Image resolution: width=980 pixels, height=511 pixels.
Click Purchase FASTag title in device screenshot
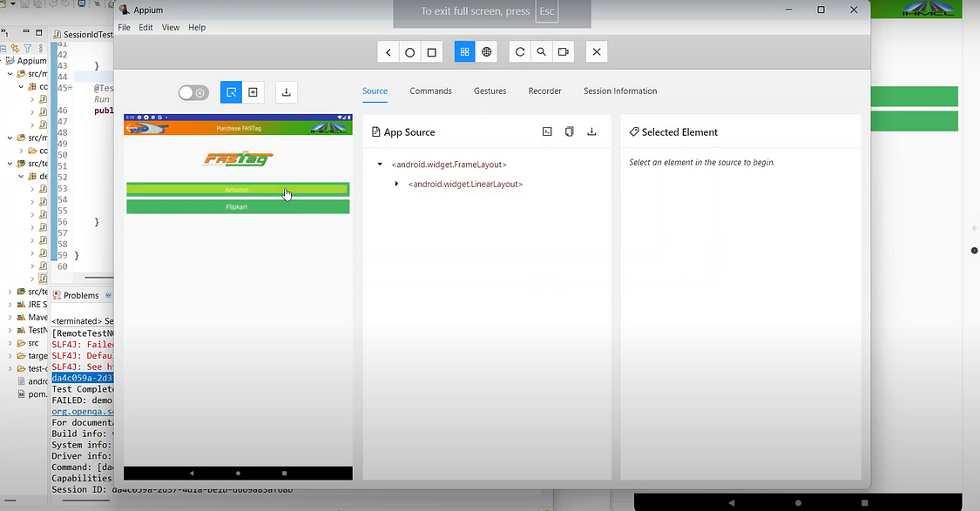[x=239, y=128]
